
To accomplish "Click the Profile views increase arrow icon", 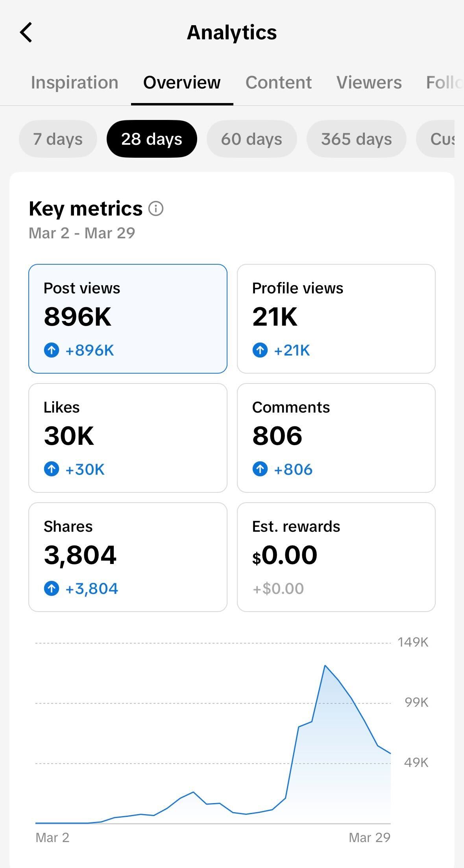I will pyautogui.click(x=261, y=350).
